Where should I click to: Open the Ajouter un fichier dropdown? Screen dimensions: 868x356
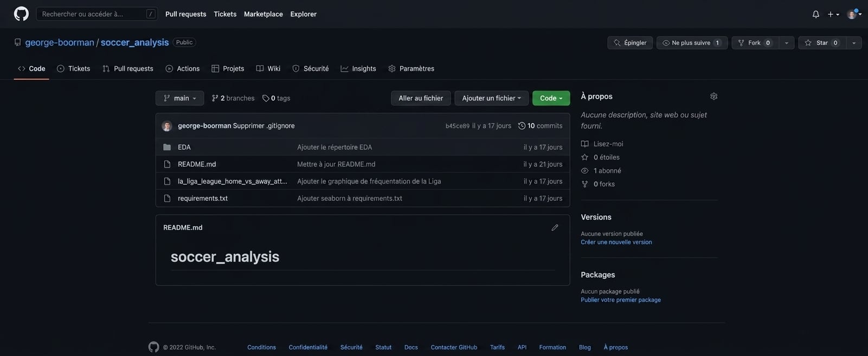pyautogui.click(x=491, y=98)
